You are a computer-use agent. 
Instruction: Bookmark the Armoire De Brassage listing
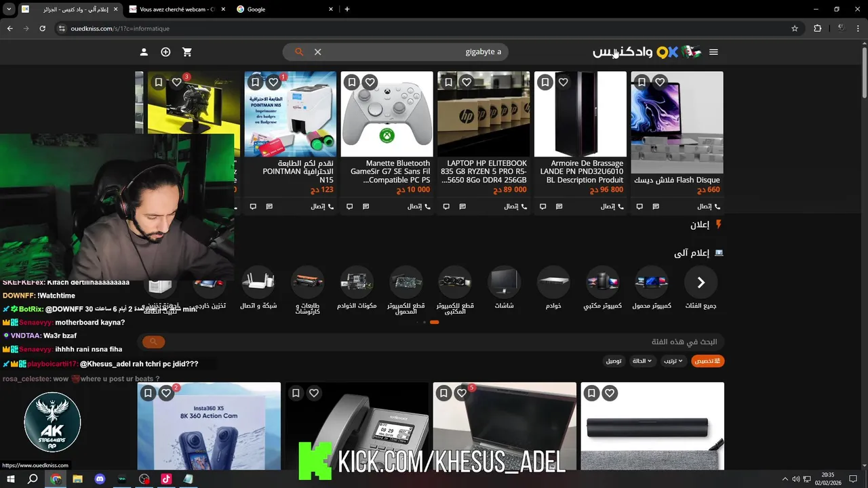point(545,82)
